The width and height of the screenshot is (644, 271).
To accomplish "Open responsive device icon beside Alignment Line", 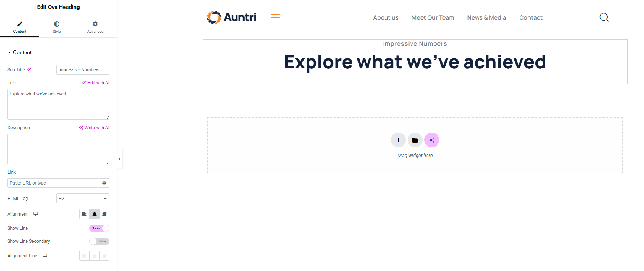I will coord(45,255).
